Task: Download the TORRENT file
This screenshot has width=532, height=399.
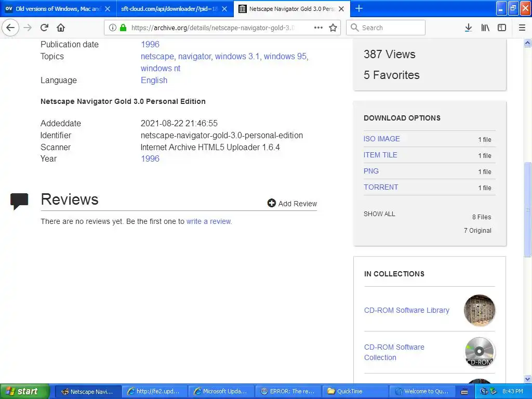Action: click(x=381, y=187)
